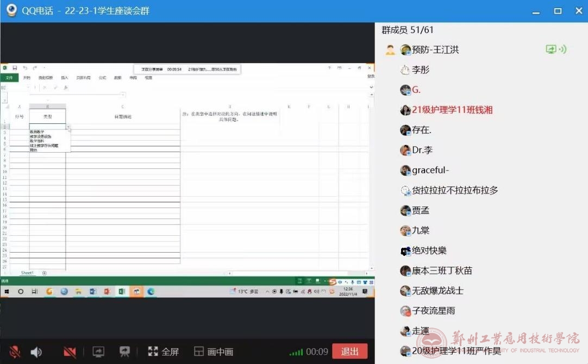Choose 其他 from the open dropdown list
Screen dimensions: 588x364
[x=34, y=150]
